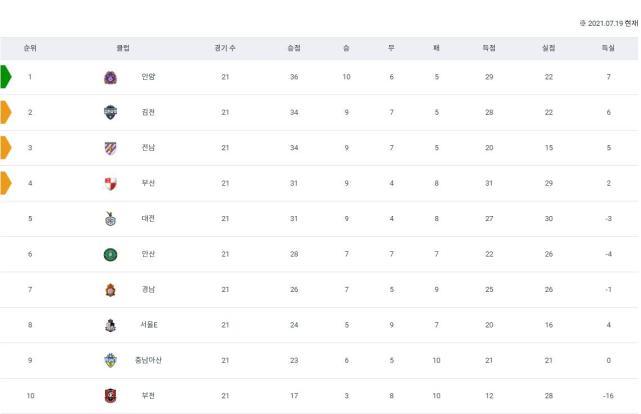This screenshot has width=641, height=414.
Task: Open the 안양 team name link
Action: 148,77
